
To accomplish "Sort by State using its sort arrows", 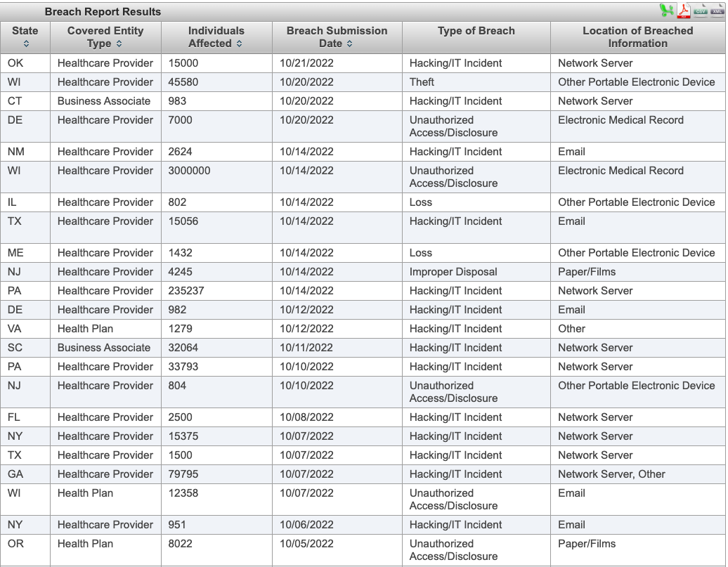I will tap(26, 44).
